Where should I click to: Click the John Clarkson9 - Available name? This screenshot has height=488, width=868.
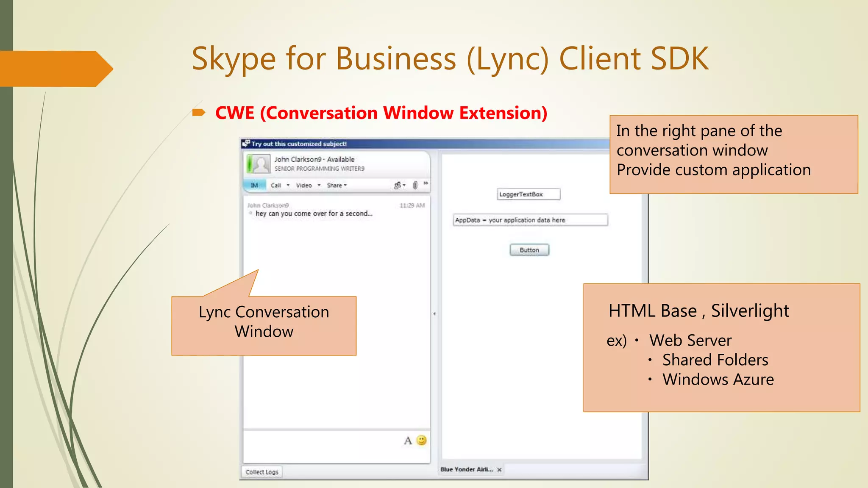tap(314, 159)
